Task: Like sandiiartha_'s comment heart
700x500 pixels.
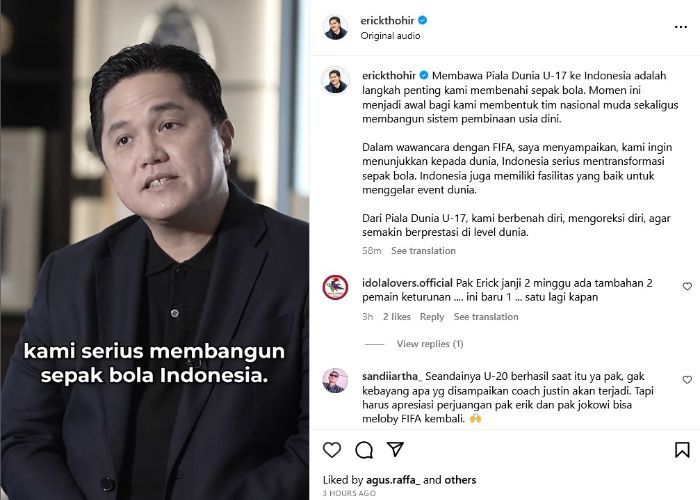Action: click(x=687, y=379)
